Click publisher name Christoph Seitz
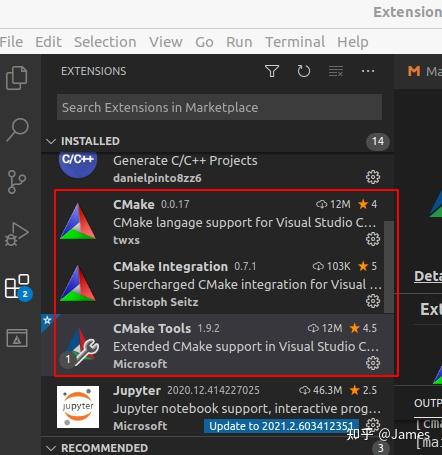Screen dimensions: 442x455 coord(156,302)
